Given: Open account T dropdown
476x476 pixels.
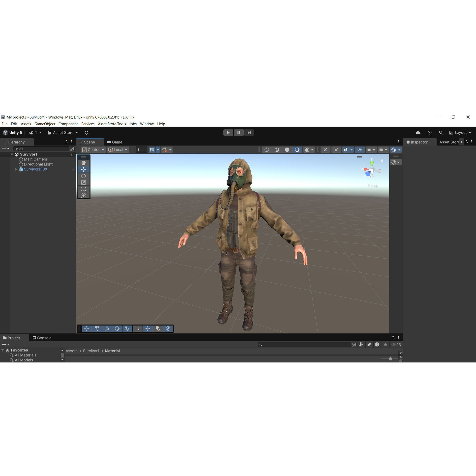Looking at the screenshot, I should pos(35,133).
